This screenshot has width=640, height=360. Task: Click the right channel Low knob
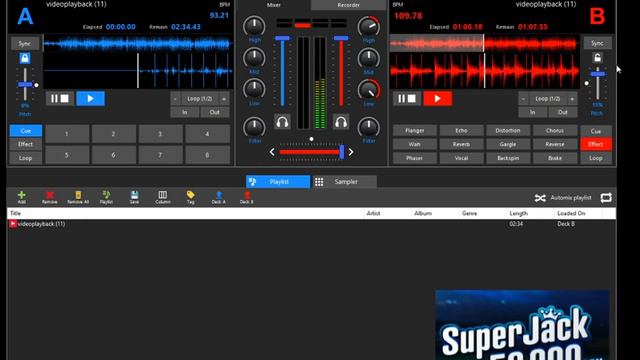tap(369, 90)
